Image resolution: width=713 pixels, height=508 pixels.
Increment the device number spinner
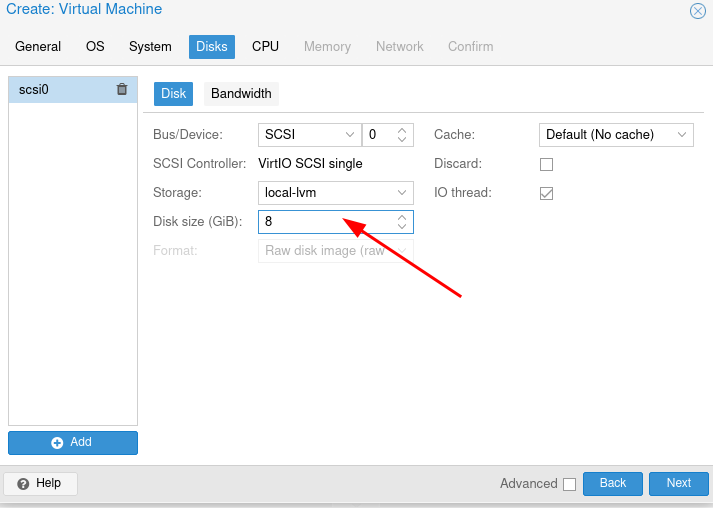[402, 129]
